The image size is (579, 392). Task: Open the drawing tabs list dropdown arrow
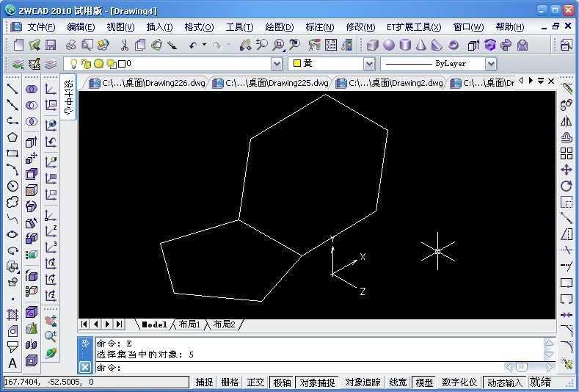pos(541,81)
